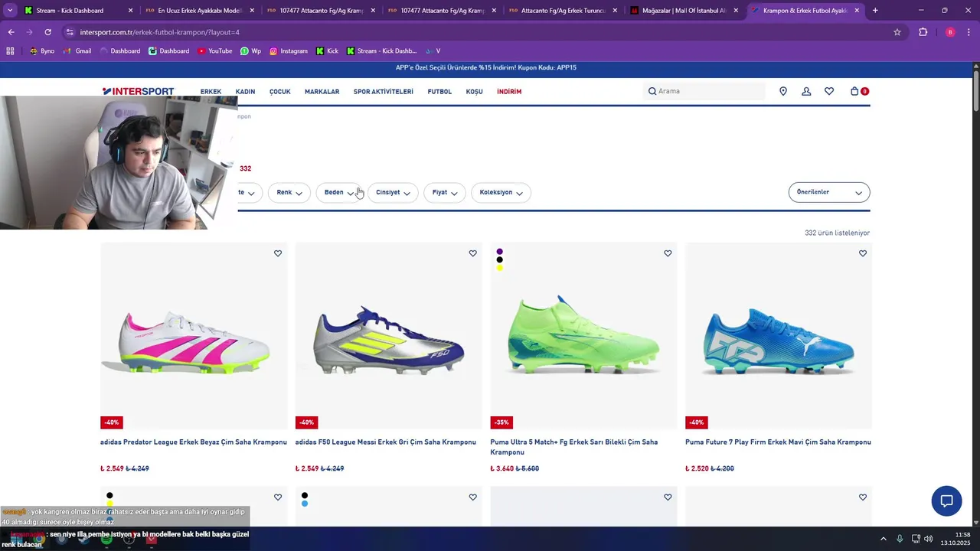
Task: Select purple color swatch on Puma Ultra
Action: (x=499, y=251)
